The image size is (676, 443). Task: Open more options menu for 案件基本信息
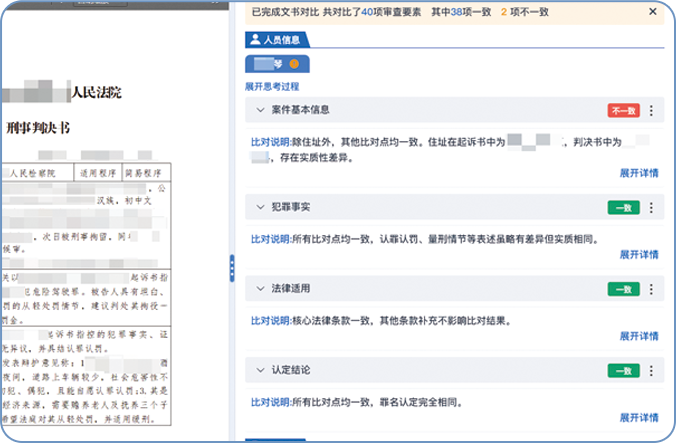coord(651,111)
